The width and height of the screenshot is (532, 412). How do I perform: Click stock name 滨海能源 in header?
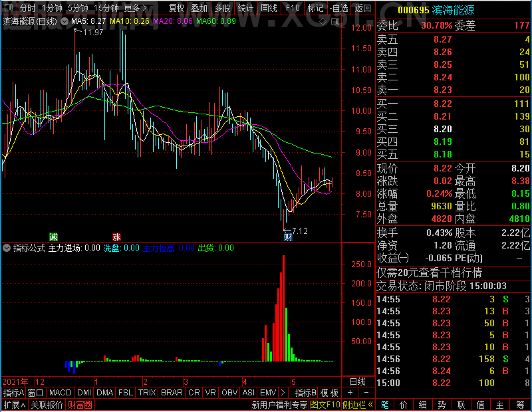[453, 10]
